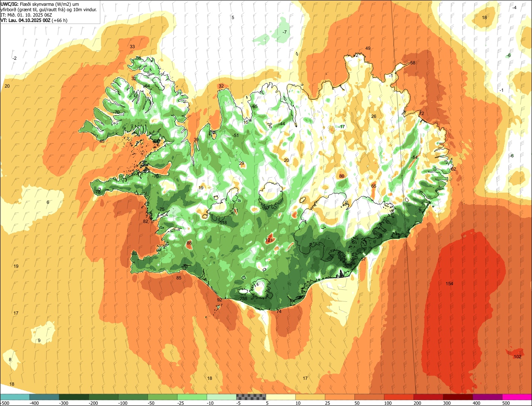Click the 200 to 300 red legend swatch

point(428,397)
